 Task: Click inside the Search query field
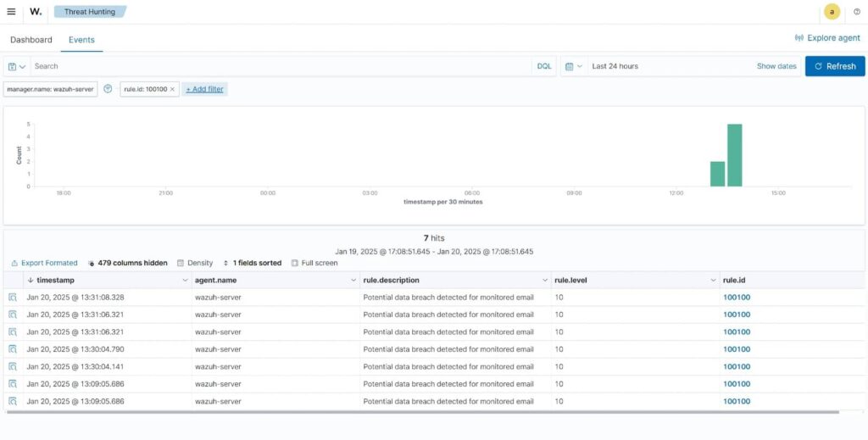click(280, 66)
